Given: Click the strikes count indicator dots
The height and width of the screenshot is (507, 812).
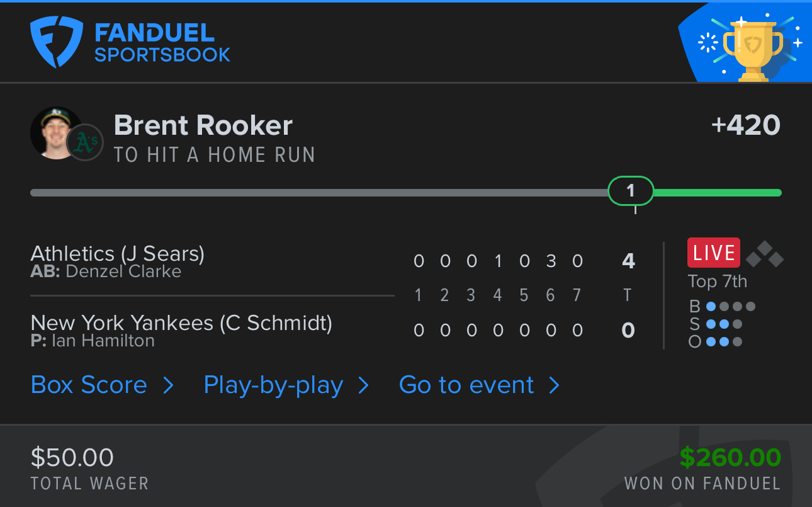Looking at the screenshot, I should click(724, 324).
